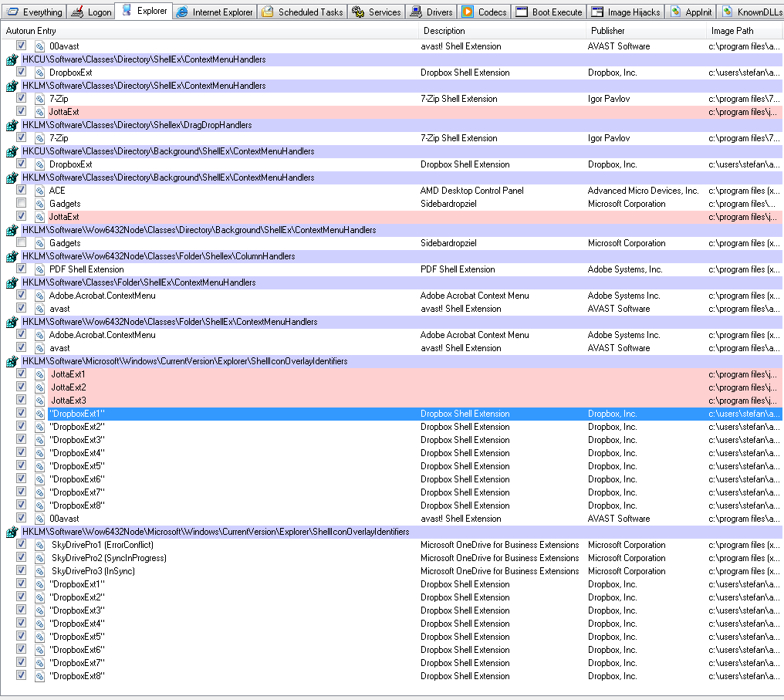
Task: Switch to Scheduled Tasks tab
Action: [302, 12]
